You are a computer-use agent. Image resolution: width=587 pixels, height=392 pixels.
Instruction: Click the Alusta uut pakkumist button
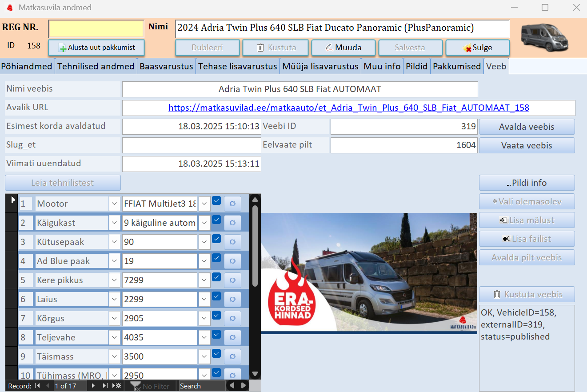coord(97,48)
